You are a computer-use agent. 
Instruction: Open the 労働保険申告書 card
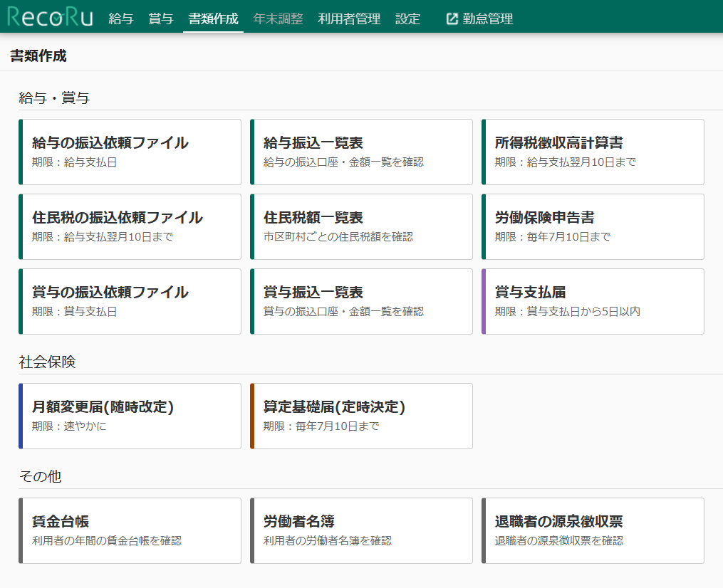point(593,226)
